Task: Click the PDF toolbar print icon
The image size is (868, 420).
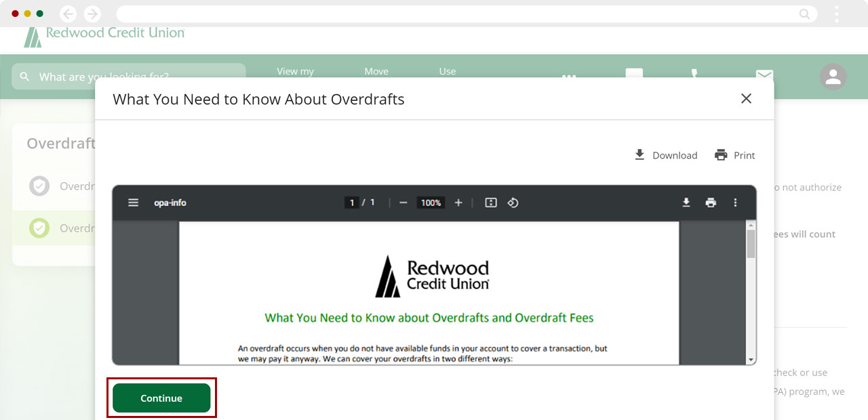Action: pyautogui.click(x=711, y=203)
